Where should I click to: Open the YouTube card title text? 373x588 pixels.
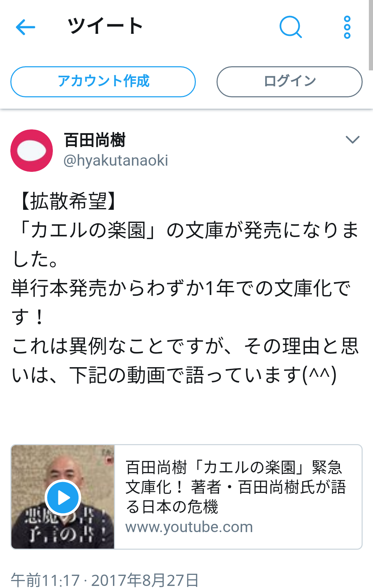236,487
